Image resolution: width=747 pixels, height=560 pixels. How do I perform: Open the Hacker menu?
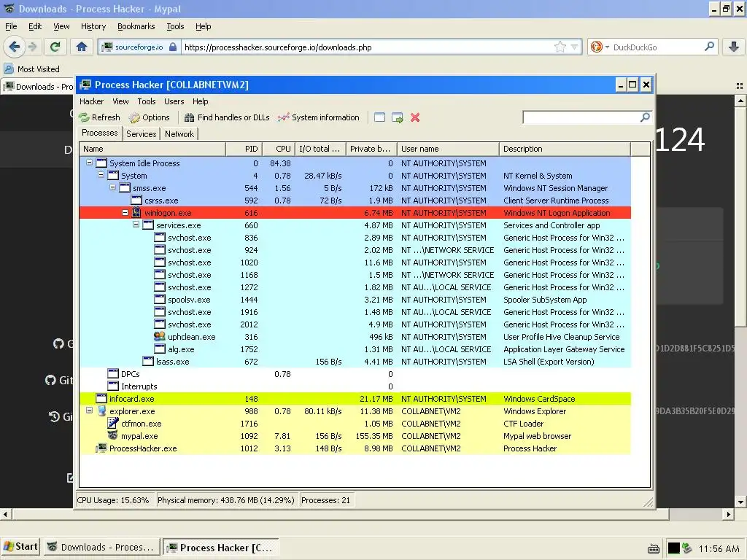[91, 101]
